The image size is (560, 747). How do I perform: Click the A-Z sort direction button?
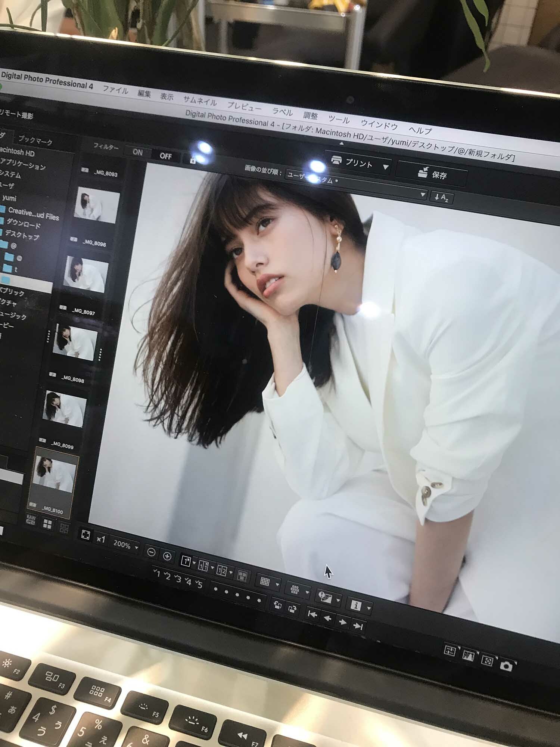click(x=442, y=197)
